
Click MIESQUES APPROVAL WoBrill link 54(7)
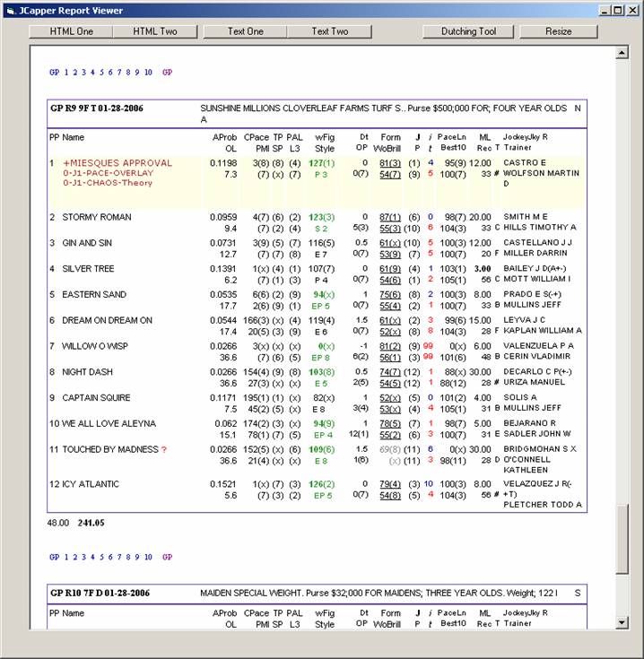390,175
